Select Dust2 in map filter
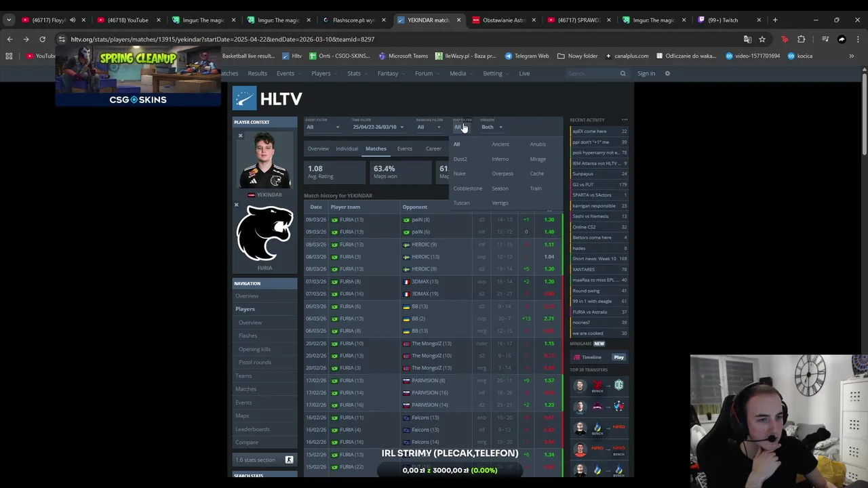 460,159
